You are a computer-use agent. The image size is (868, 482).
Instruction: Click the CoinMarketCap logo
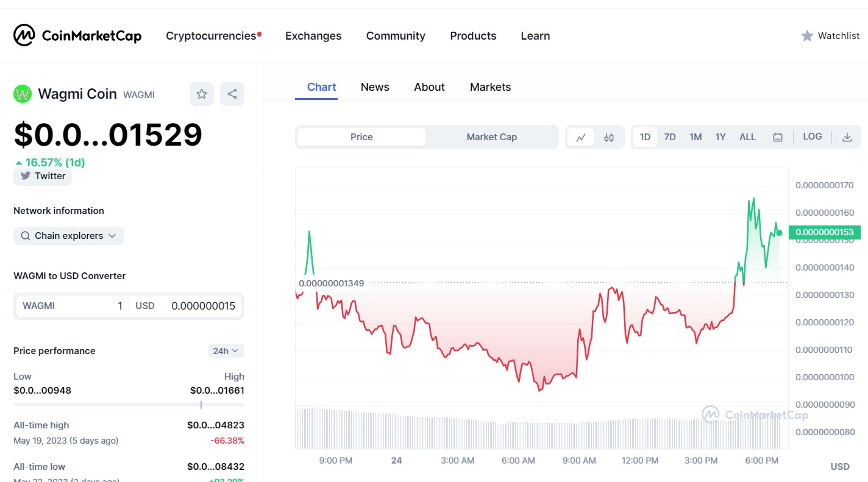tap(77, 35)
